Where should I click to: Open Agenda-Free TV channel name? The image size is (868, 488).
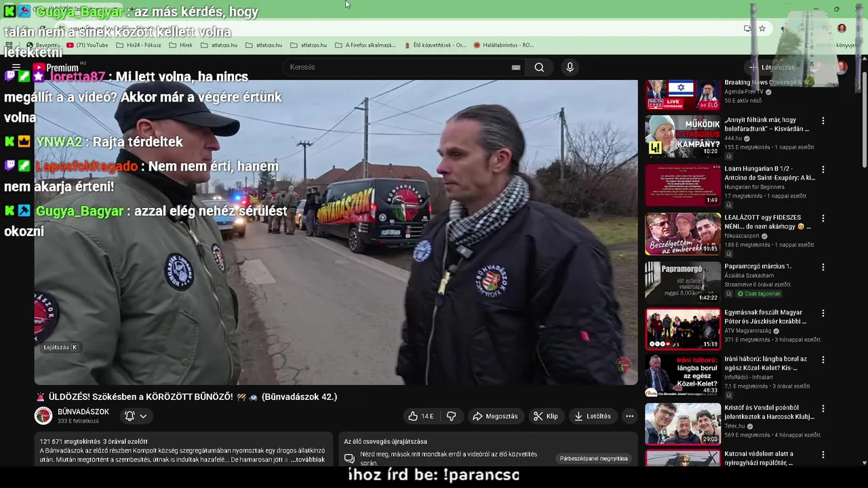744,91
